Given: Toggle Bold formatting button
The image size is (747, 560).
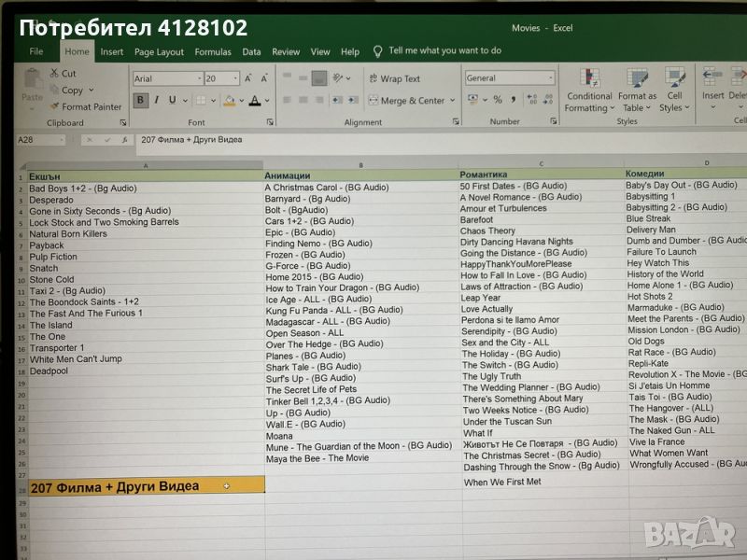Looking at the screenshot, I should tap(141, 101).
